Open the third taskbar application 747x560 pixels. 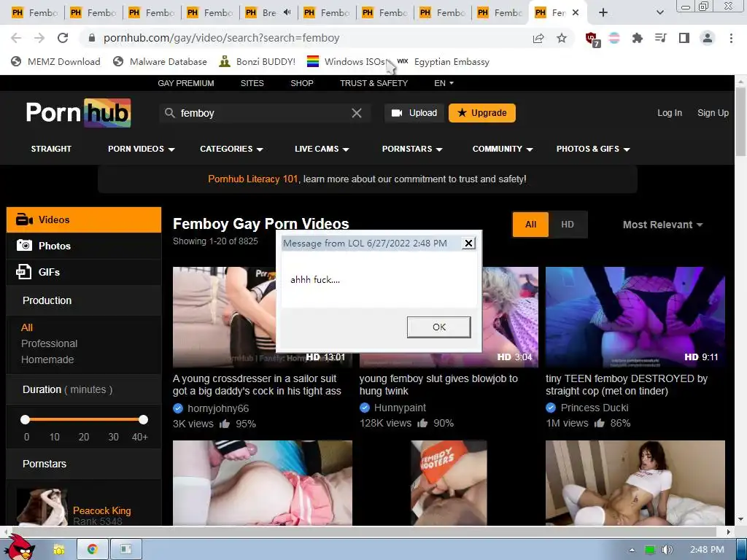coord(125,550)
